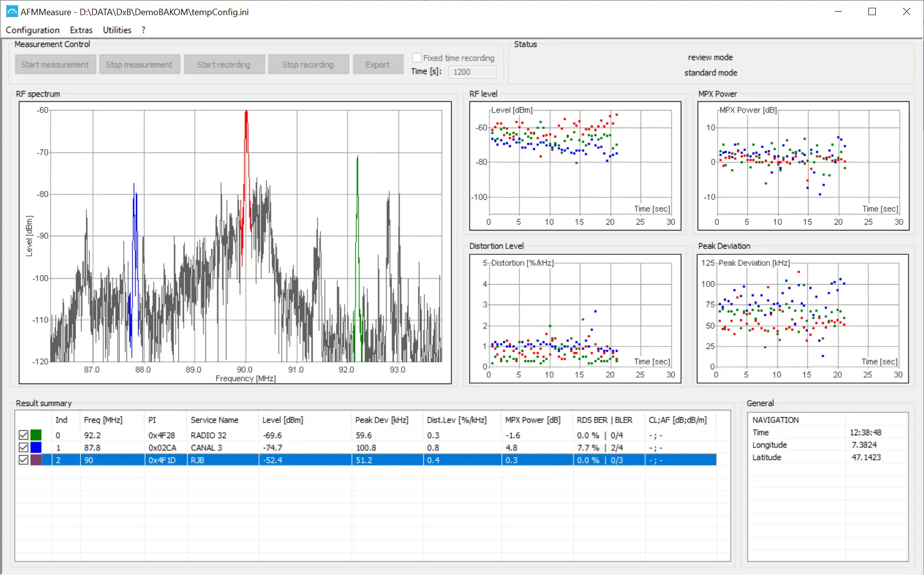Enable Fixed time recording checkbox

[417, 57]
